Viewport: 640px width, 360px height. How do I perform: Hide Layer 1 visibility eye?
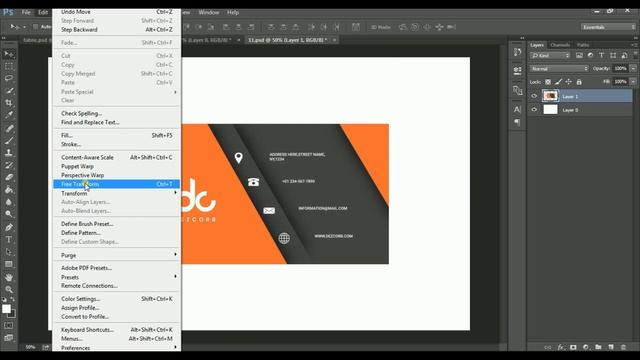tap(534, 96)
